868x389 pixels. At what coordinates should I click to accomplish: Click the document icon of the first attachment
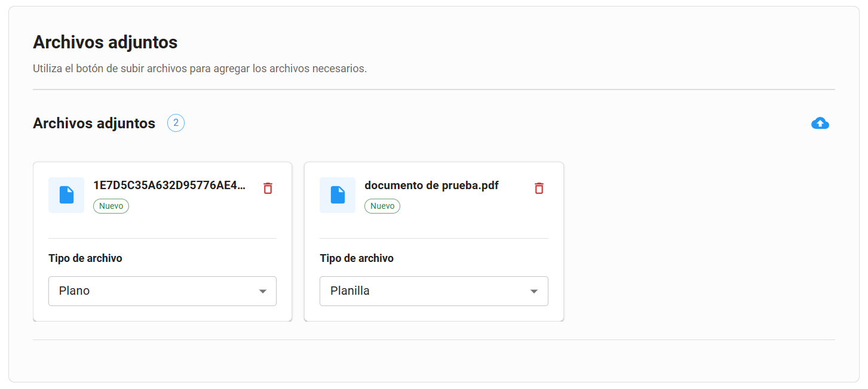[66, 195]
